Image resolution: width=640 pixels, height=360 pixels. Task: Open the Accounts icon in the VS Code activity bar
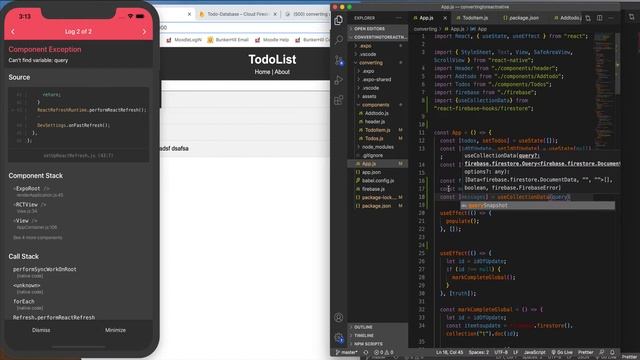pyautogui.click(x=338, y=318)
